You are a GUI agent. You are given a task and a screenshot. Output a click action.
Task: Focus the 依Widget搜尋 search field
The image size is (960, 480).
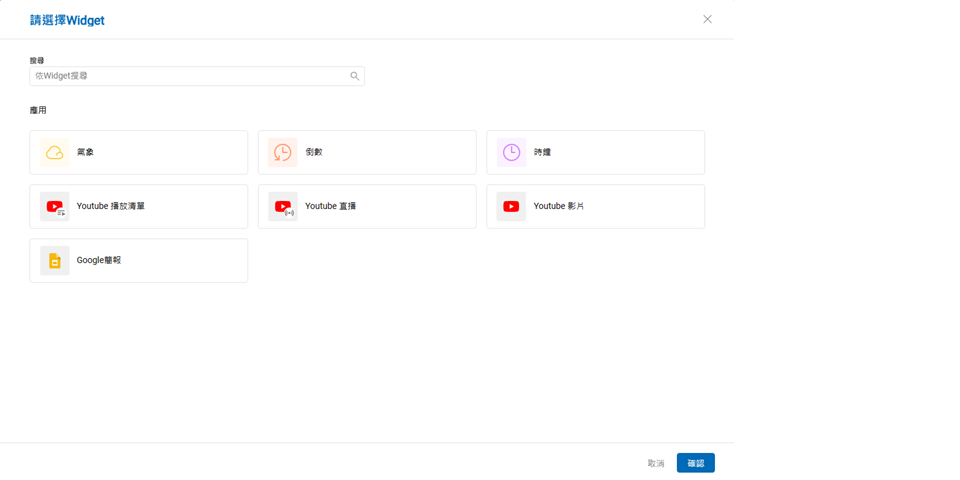(190, 76)
